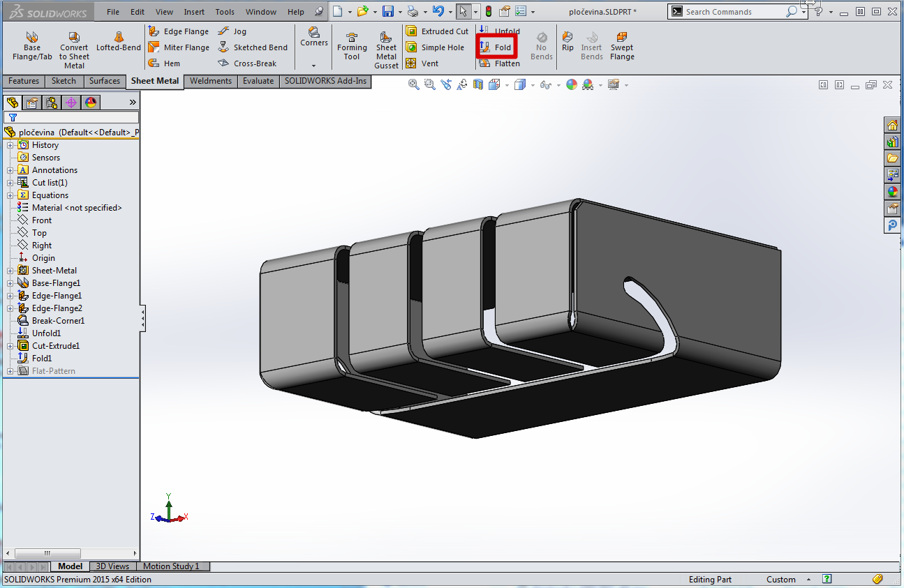Image resolution: width=904 pixels, height=588 pixels.
Task: Select the Rip tool
Action: coord(568,42)
